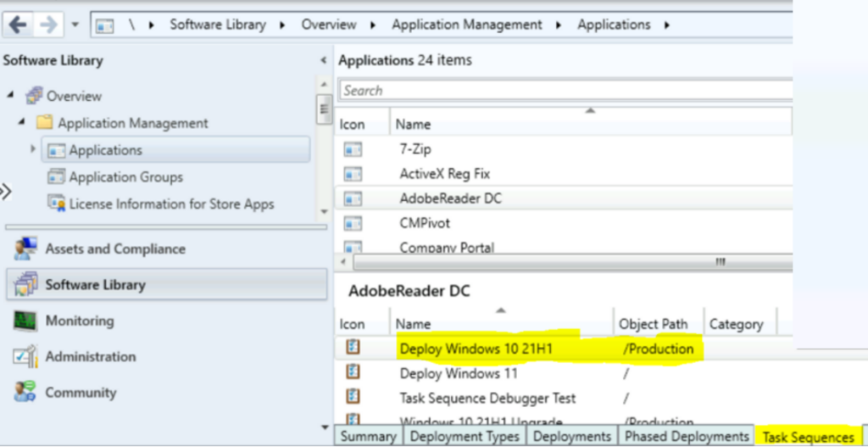Click the Deploy Windows 10 21H1 icon
The height and width of the screenshot is (447, 868).
[x=353, y=347]
